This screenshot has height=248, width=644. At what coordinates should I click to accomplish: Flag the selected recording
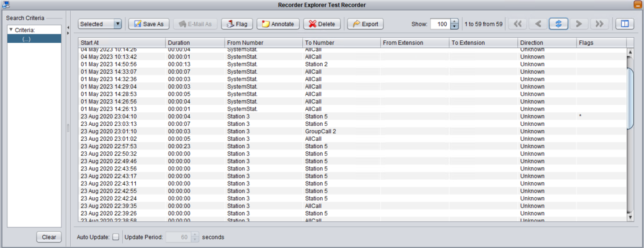pos(236,24)
